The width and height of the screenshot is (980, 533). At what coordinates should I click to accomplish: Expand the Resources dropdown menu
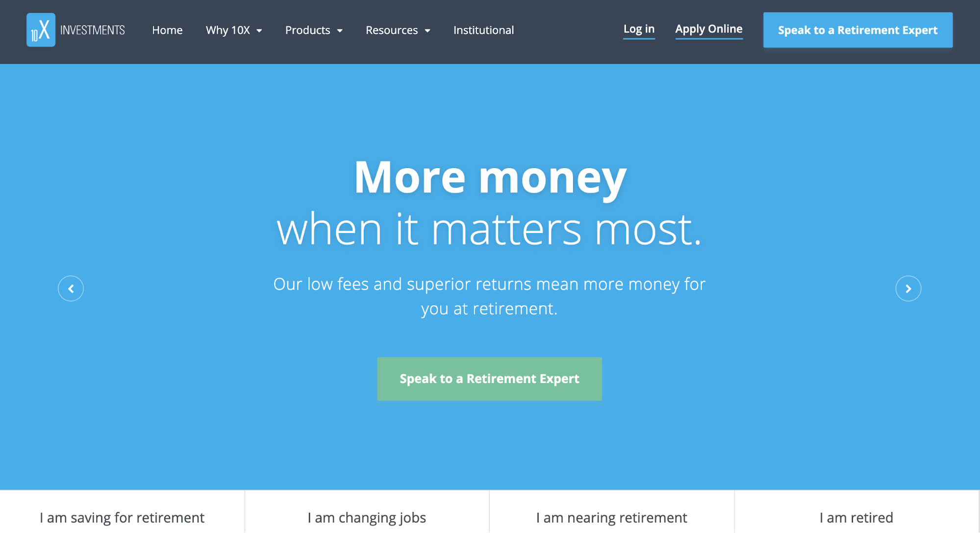pyautogui.click(x=397, y=29)
